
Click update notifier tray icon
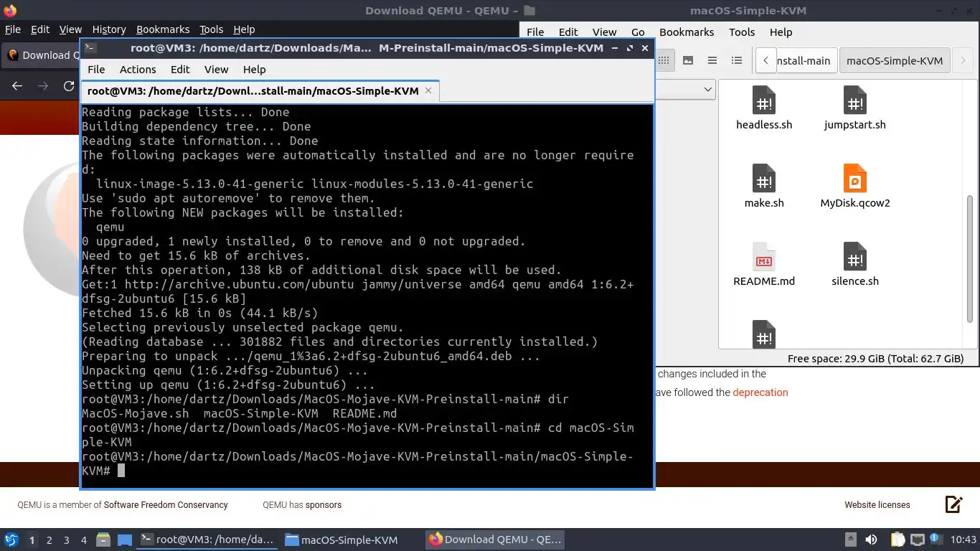click(937, 540)
